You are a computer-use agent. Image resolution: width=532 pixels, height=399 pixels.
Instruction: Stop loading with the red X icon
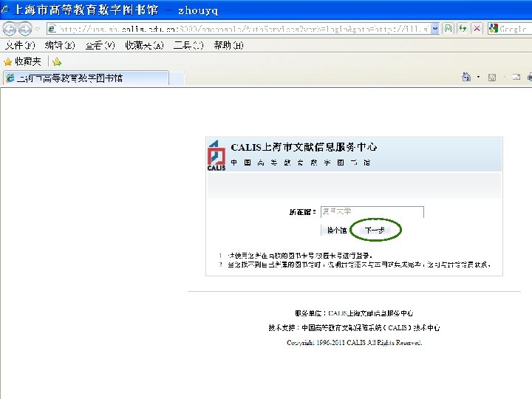pos(477,29)
